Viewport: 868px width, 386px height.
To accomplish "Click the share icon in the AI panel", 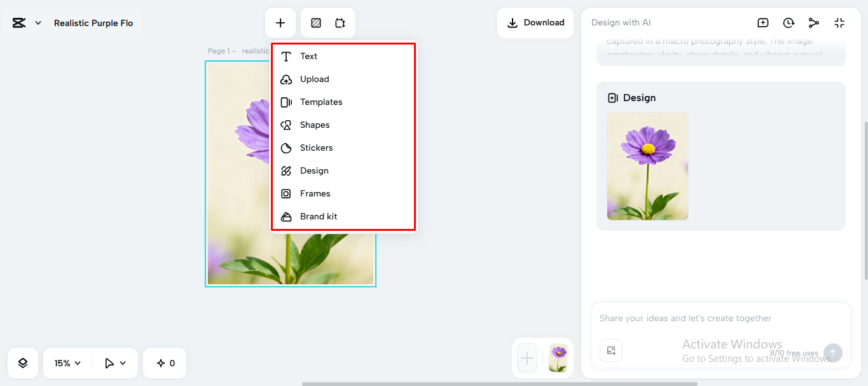I will [814, 22].
